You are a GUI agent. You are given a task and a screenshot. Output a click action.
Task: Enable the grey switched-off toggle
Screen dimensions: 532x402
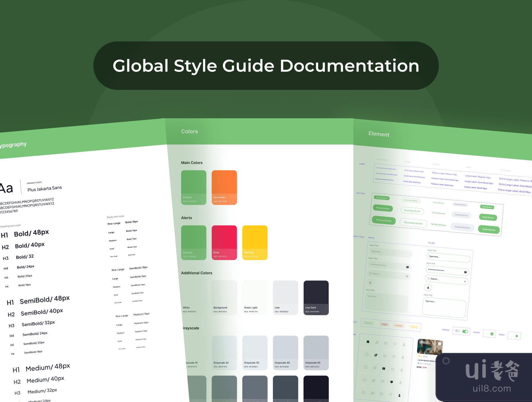point(458,331)
